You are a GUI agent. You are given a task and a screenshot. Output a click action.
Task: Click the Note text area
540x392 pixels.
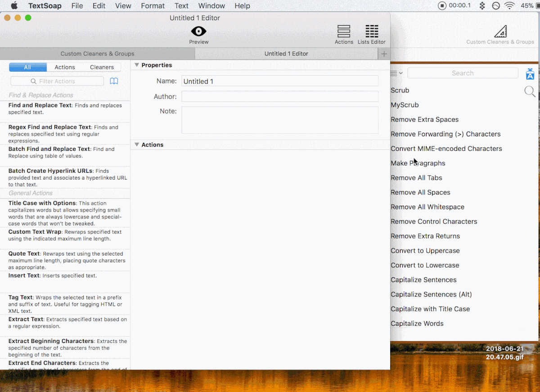[x=280, y=120]
